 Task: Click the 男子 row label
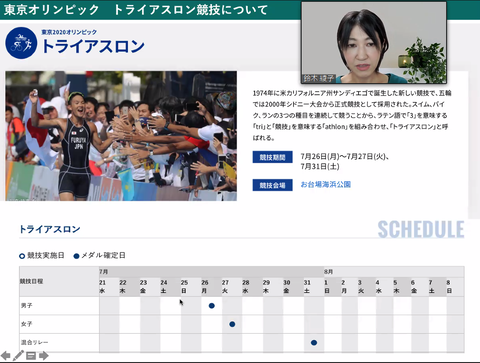tap(26, 305)
